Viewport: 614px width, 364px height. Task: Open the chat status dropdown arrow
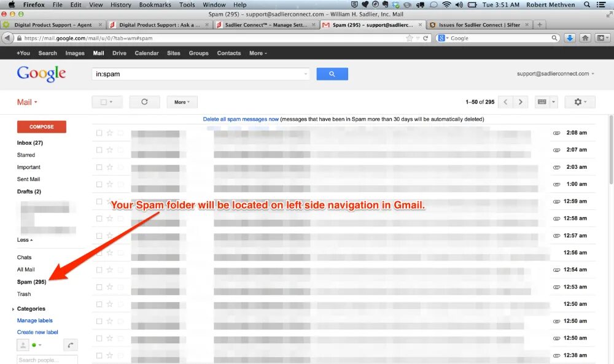coord(40,345)
